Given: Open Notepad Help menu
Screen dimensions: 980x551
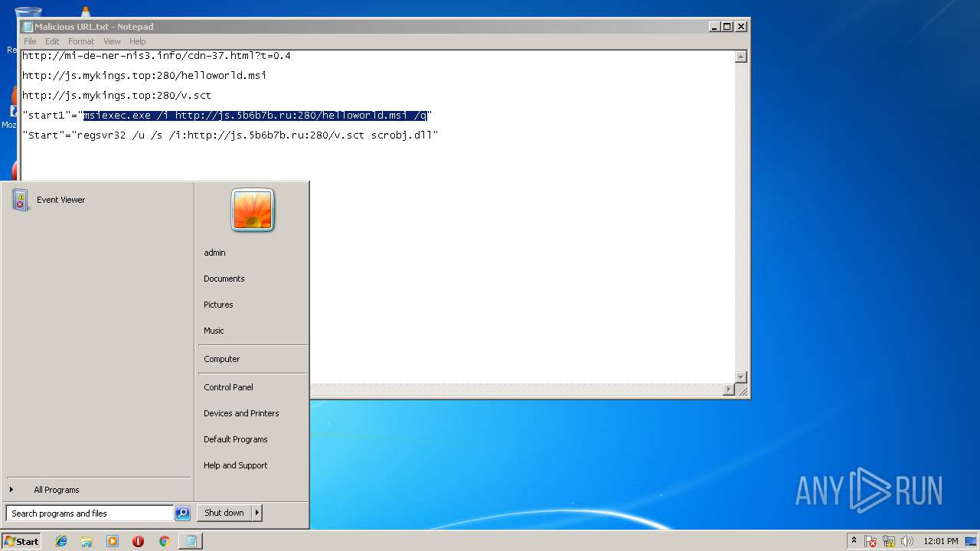Looking at the screenshot, I should click(x=137, y=41).
